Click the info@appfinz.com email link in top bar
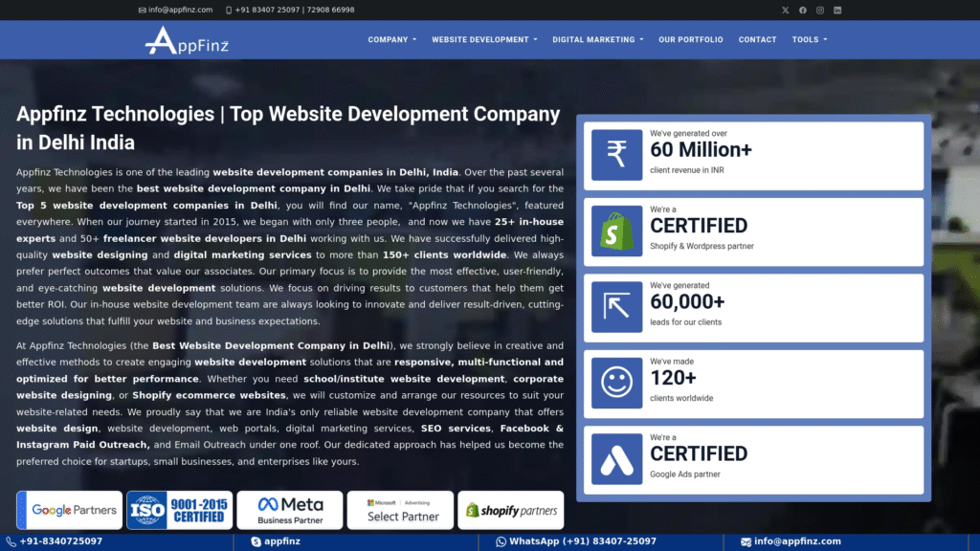 pos(180,10)
